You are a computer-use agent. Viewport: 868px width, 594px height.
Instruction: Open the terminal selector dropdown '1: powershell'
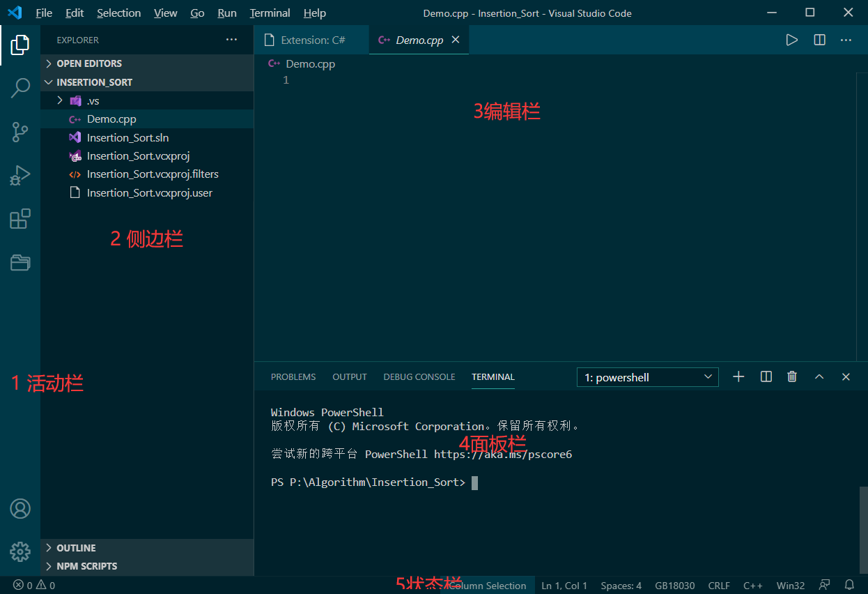coord(648,377)
